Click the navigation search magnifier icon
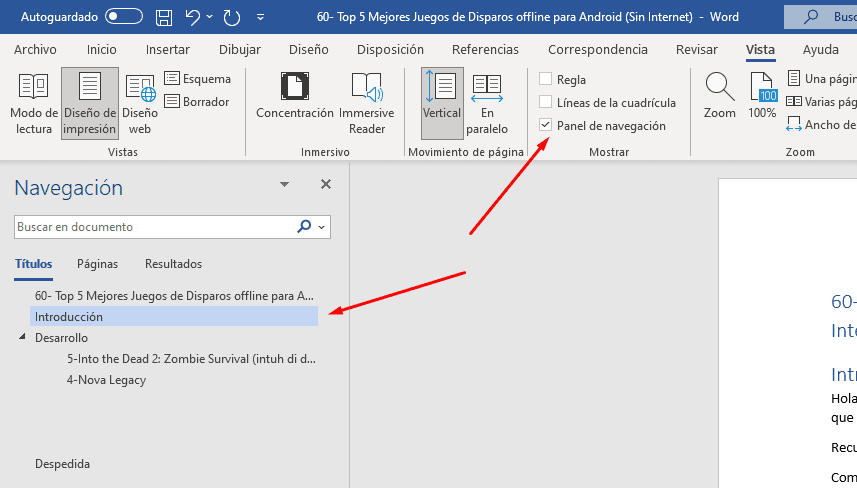This screenshot has height=488, width=857. tap(304, 226)
